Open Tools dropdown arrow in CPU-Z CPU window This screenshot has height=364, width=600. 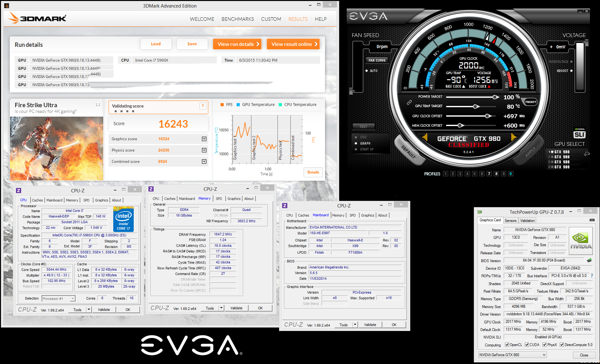click(x=89, y=310)
